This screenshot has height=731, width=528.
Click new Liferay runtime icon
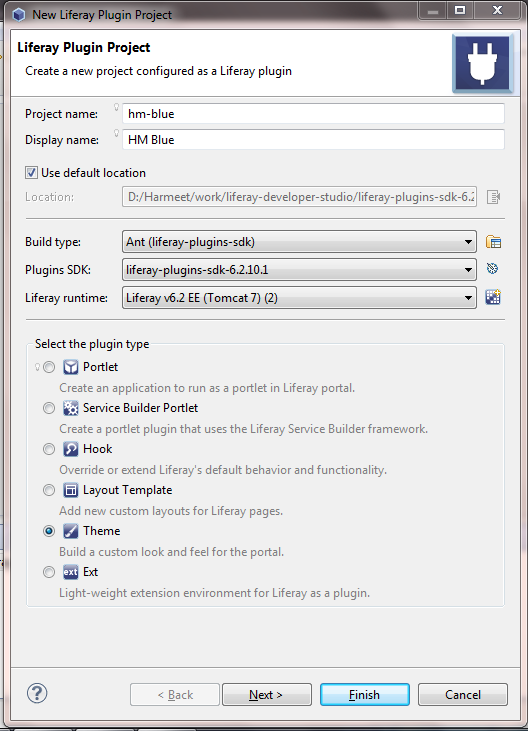coord(493,297)
